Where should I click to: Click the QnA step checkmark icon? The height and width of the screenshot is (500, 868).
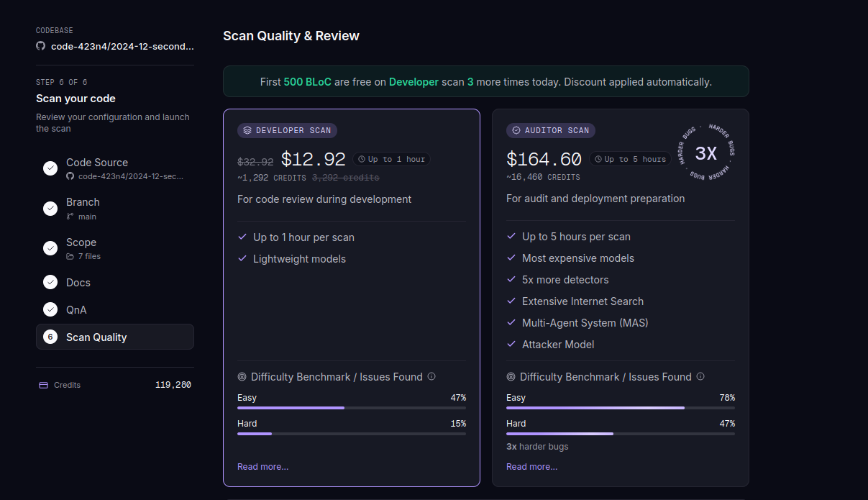[50, 309]
